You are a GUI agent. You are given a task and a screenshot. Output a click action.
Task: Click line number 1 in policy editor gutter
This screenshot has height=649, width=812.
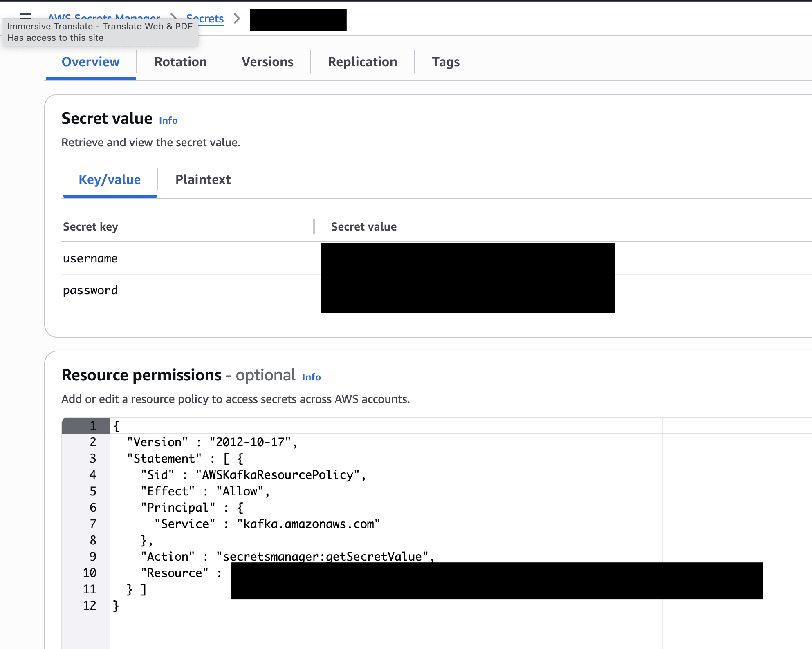(x=93, y=426)
